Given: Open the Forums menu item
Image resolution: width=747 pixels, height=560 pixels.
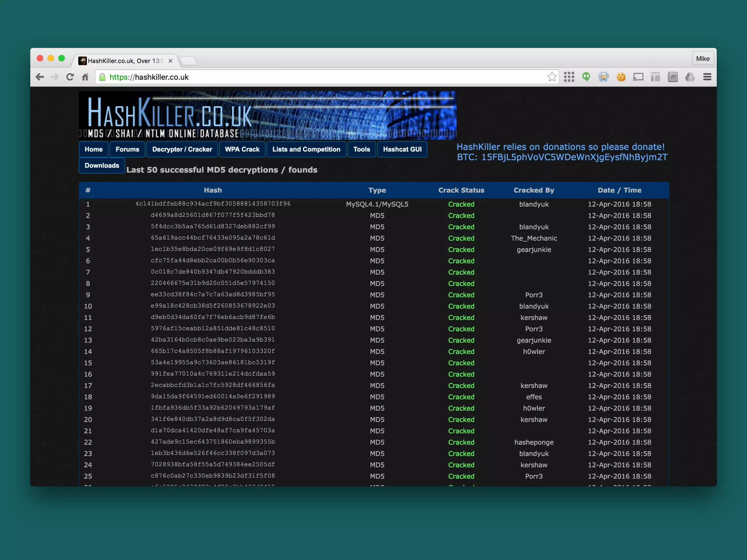Looking at the screenshot, I should pos(127,149).
